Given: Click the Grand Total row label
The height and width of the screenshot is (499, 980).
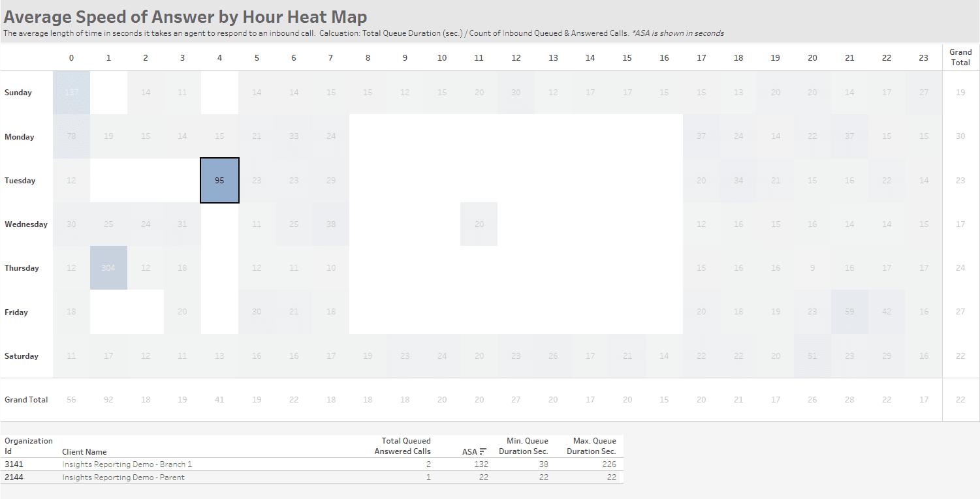Looking at the screenshot, I should pos(26,399).
